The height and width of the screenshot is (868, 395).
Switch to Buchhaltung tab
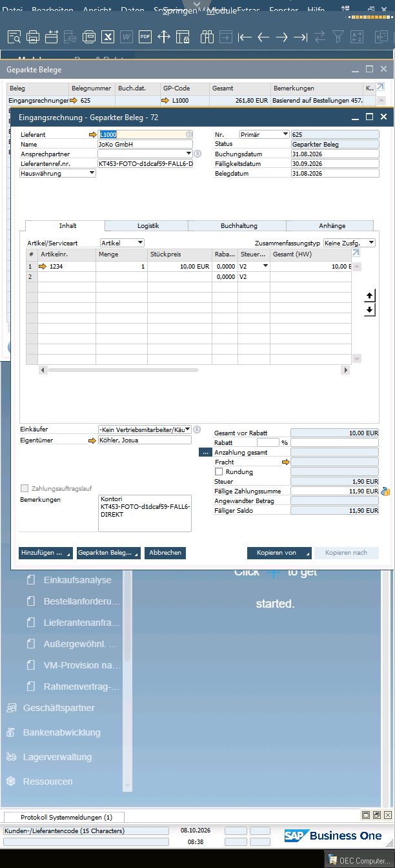pos(239,226)
